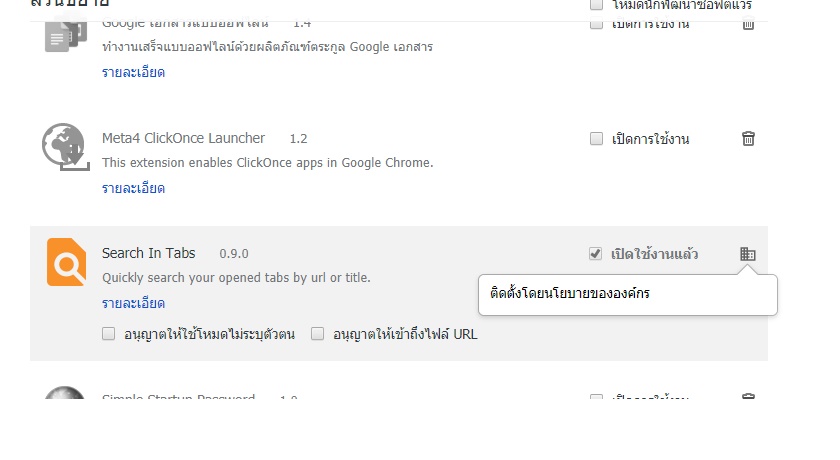Click the Meta4 ClickOnce Launcher globe icon

pos(65,147)
